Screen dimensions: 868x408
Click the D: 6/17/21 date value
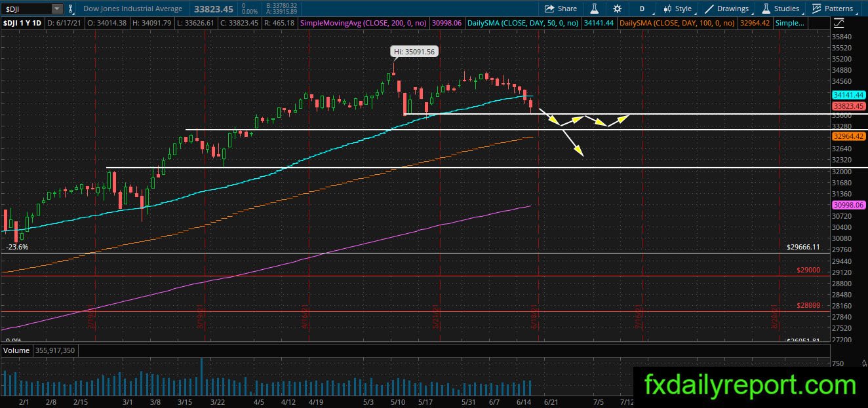64,23
